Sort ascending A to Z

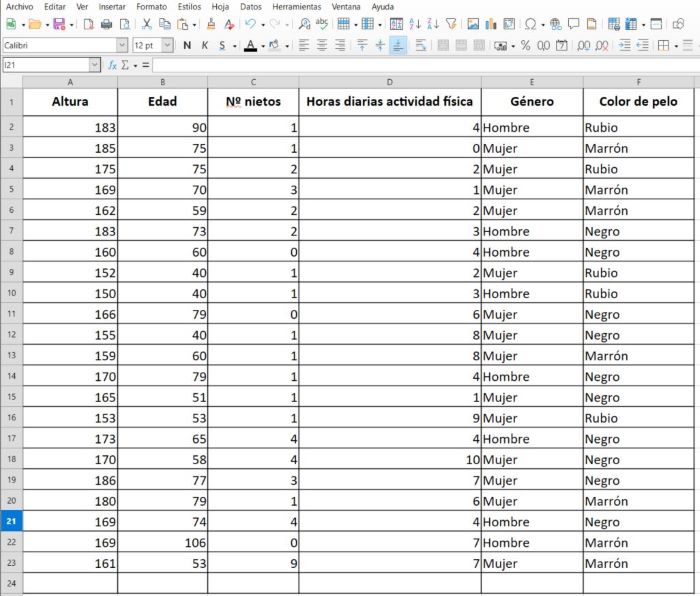click(415, 24)
